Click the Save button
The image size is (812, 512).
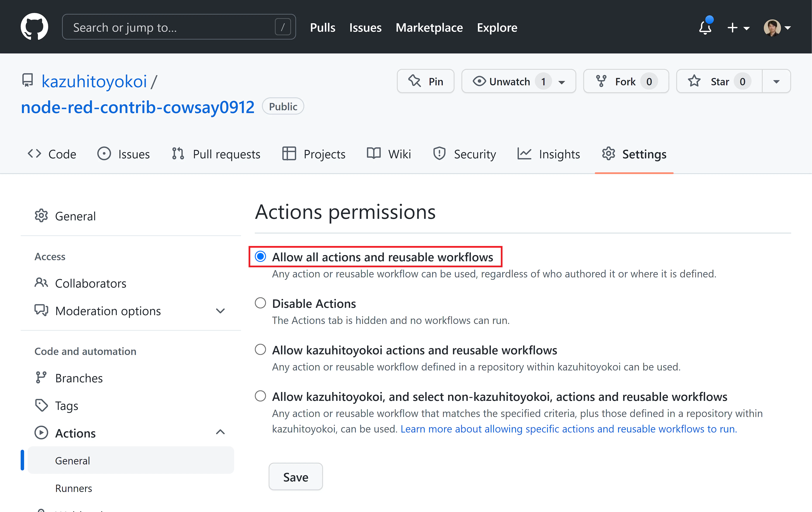[x=296, y=477]
